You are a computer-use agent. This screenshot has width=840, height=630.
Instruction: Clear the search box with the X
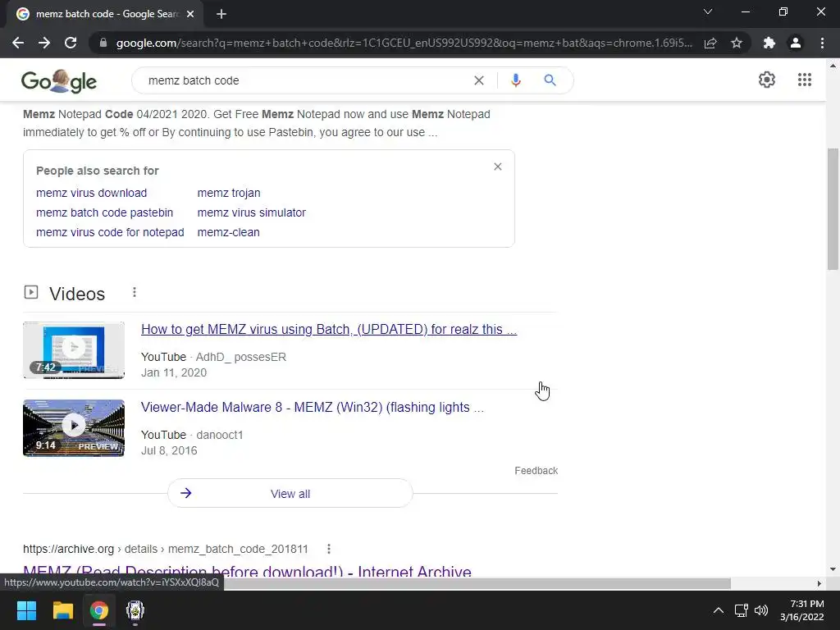coord(479,80)
